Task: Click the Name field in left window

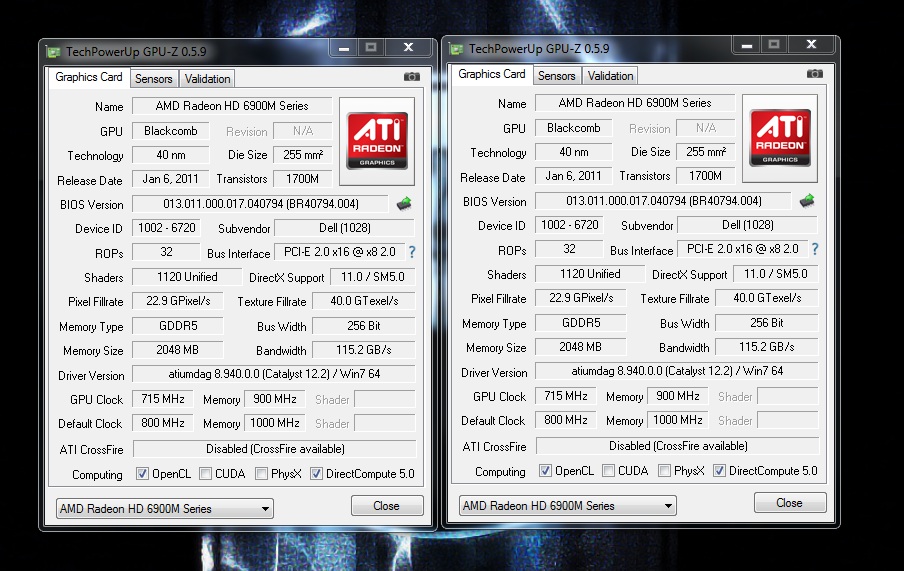Action: [232, 106]
